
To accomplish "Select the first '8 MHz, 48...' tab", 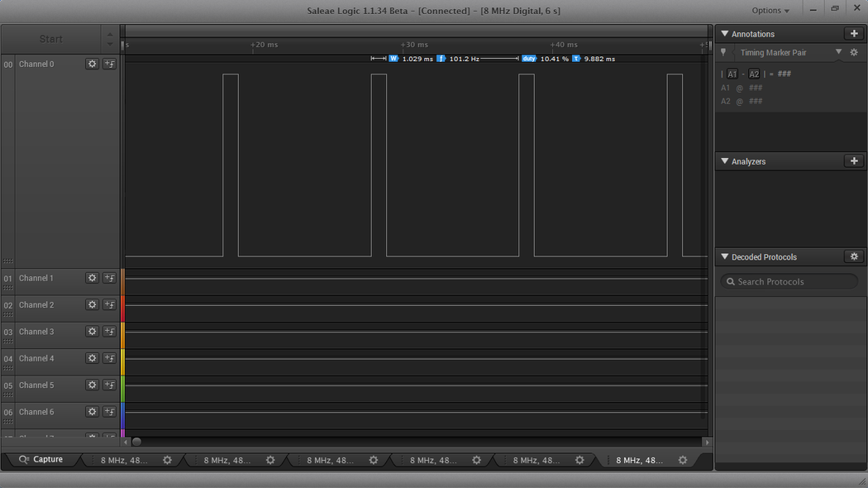I will coord(124,460).
